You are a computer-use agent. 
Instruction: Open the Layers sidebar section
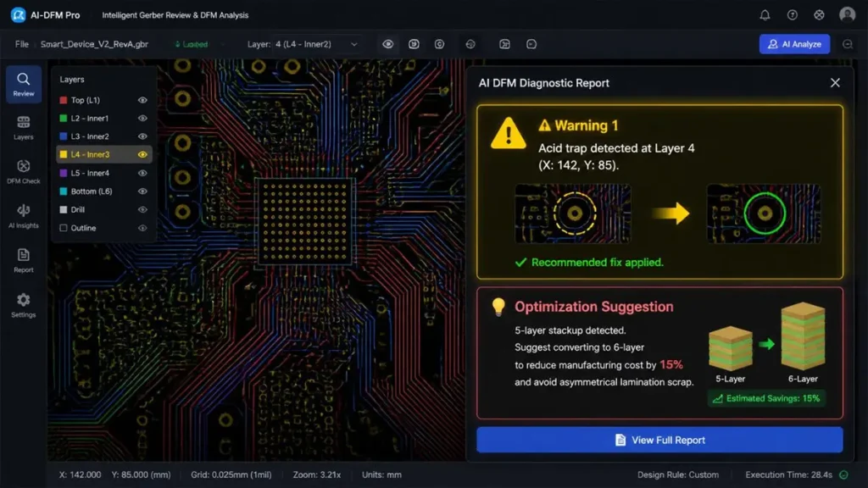[x=23, y=128]
